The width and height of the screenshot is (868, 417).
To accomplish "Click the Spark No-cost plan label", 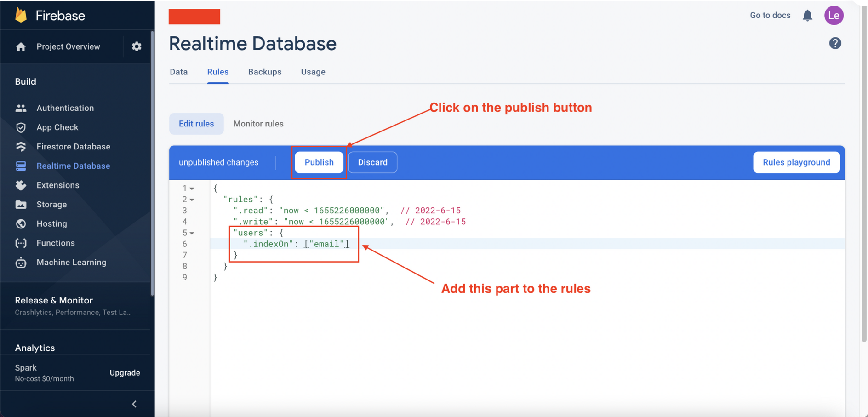I will [44, 373].
